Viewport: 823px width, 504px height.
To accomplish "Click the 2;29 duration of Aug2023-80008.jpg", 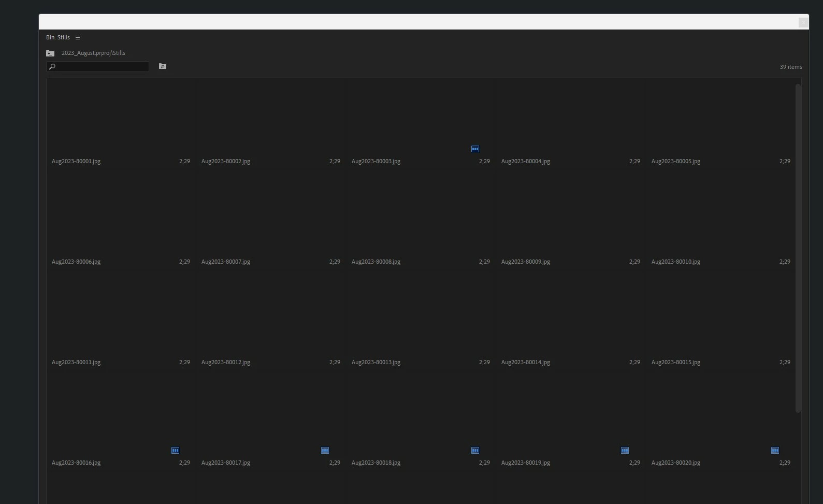I will (485, 262).
